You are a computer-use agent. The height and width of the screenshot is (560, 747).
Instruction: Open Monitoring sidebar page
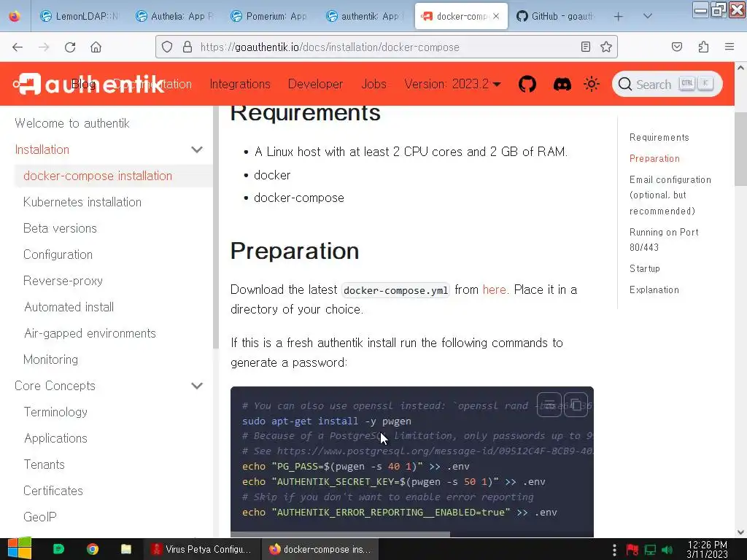pyautogui.click(x=50, y=359)
